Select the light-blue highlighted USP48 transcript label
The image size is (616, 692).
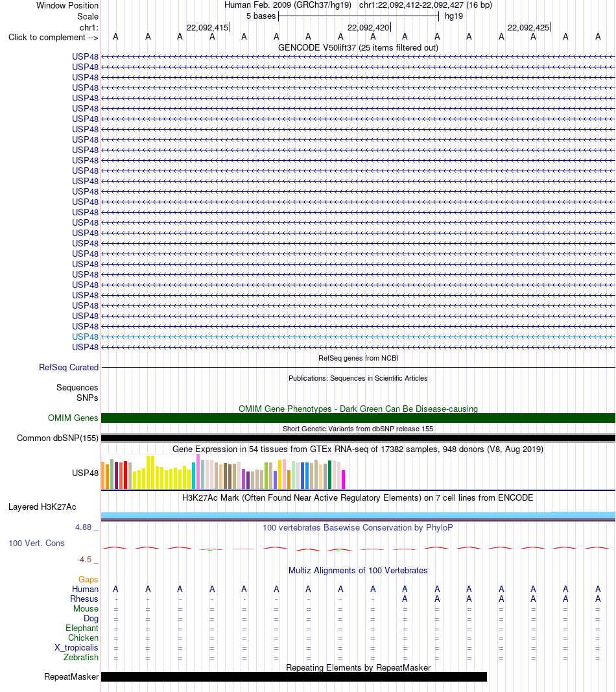[x=85, y=337]
